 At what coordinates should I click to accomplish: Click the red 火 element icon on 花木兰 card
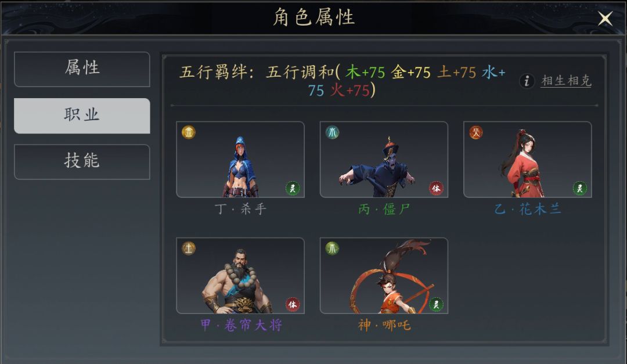(x=476, y=132)
